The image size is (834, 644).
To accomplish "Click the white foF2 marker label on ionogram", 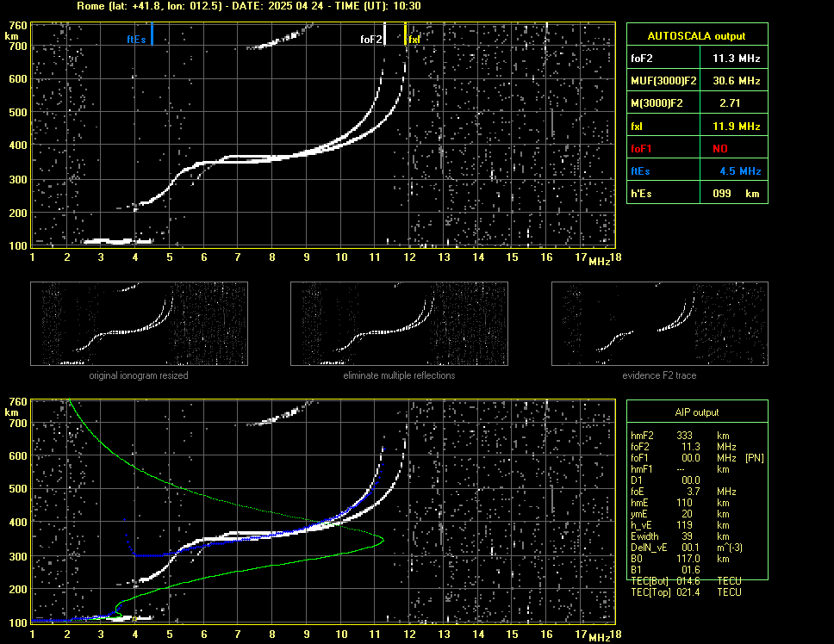I will pos(370,40).
